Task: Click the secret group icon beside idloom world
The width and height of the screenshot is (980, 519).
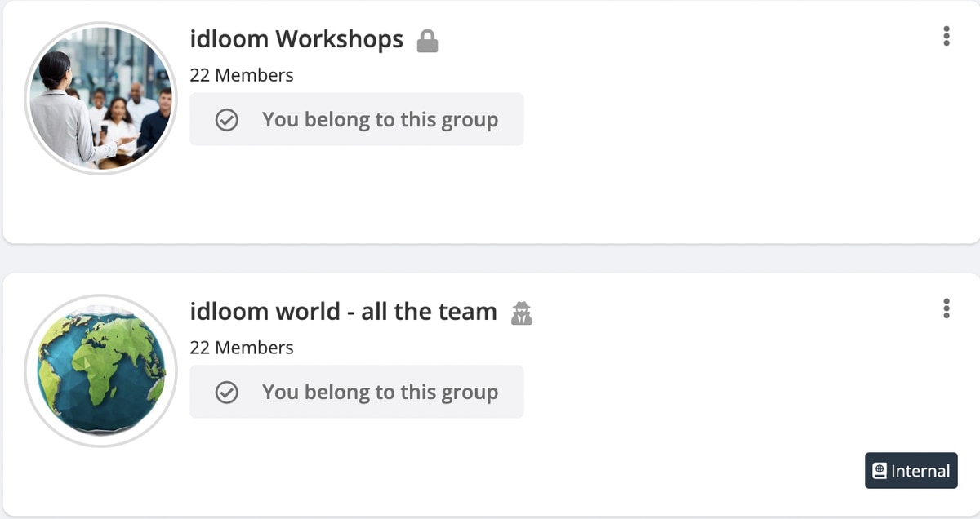Action: click(522, 313)
